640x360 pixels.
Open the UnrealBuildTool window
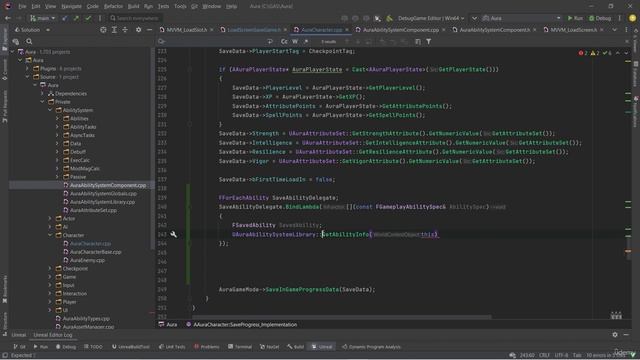131,347
